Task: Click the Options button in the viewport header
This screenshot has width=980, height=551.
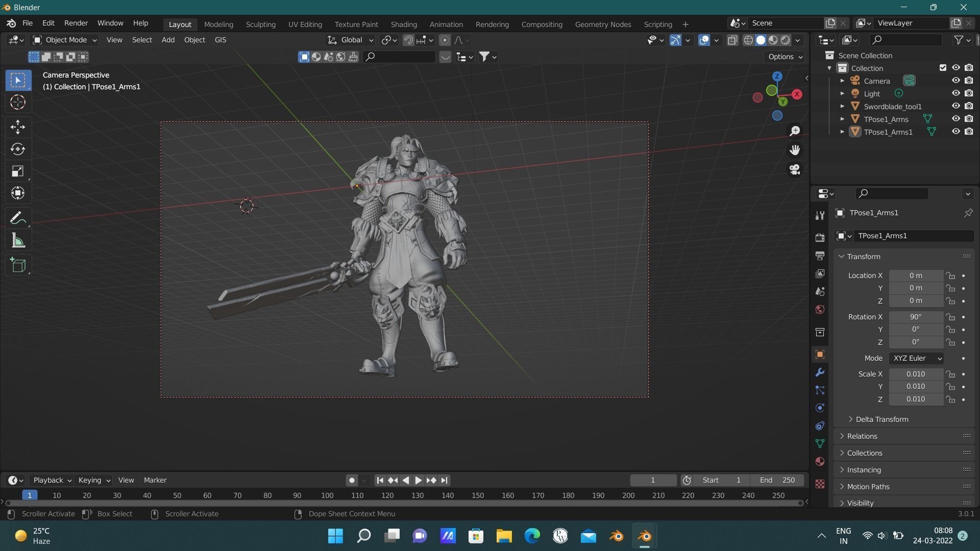Action: coord(784,57)
